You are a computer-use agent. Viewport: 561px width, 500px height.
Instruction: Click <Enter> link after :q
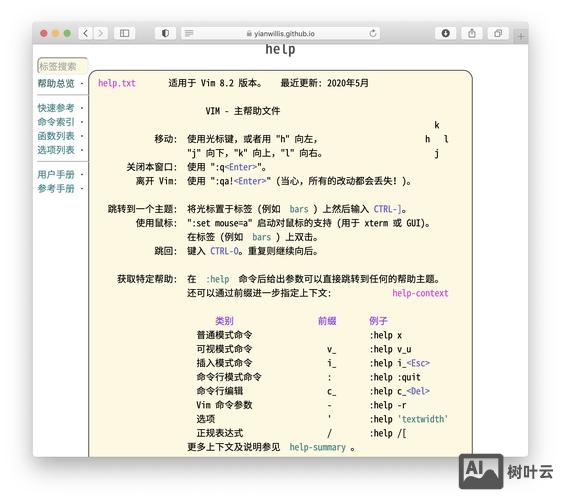click(x=241, y=167)
